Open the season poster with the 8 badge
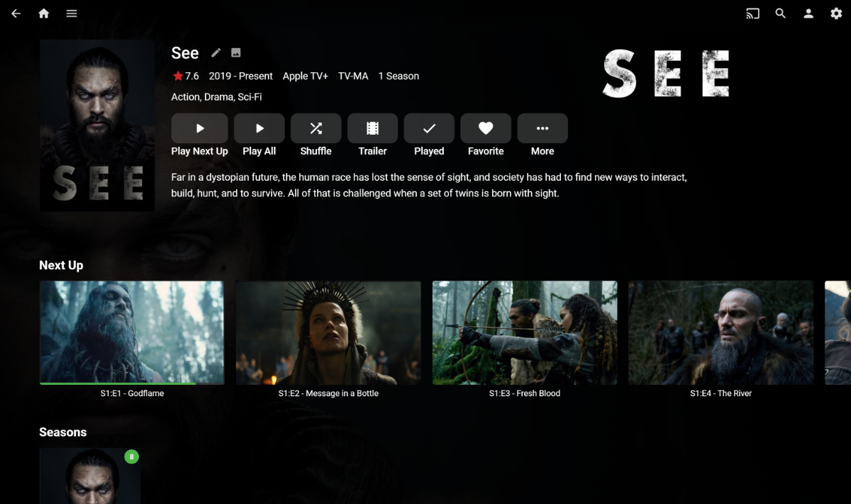851x504 pixels. (90, 476)
